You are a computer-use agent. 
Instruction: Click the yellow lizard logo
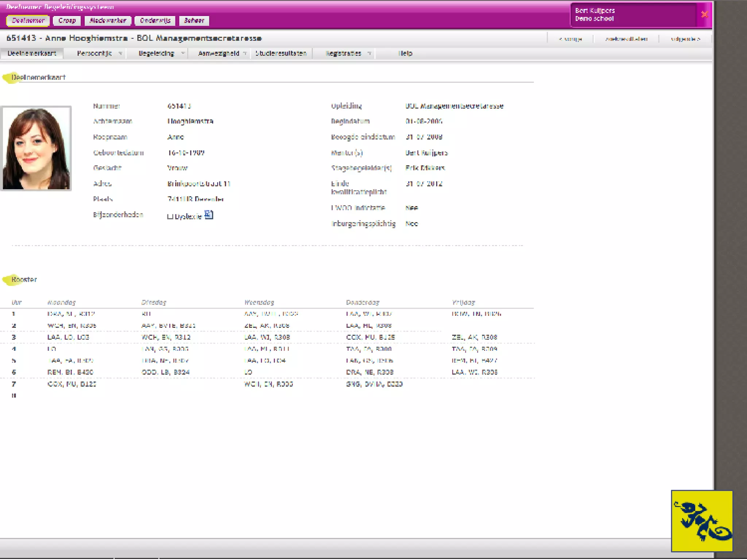(x=702, y=521)
